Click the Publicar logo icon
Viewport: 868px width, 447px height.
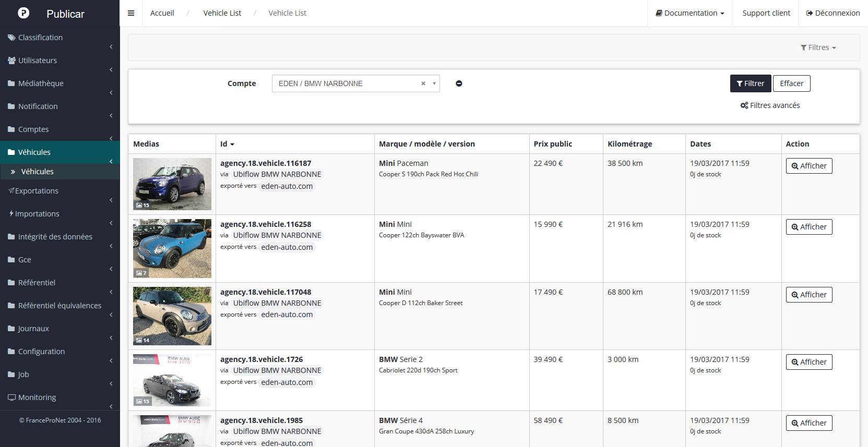23,13
